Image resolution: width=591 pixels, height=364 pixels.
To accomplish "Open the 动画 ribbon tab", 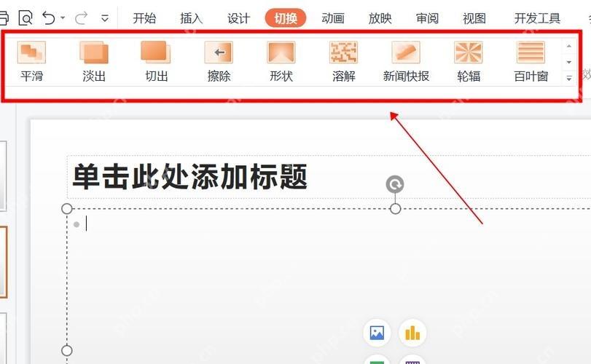I will [333, 18].
